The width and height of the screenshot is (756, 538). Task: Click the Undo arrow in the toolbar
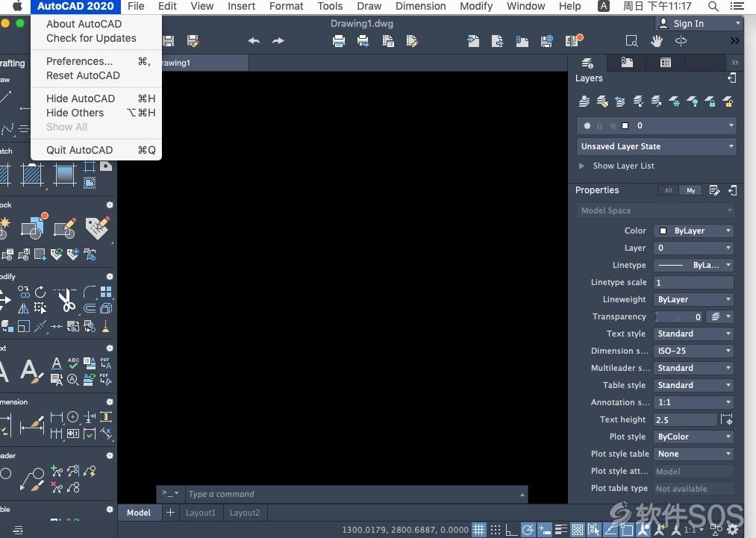254,41
